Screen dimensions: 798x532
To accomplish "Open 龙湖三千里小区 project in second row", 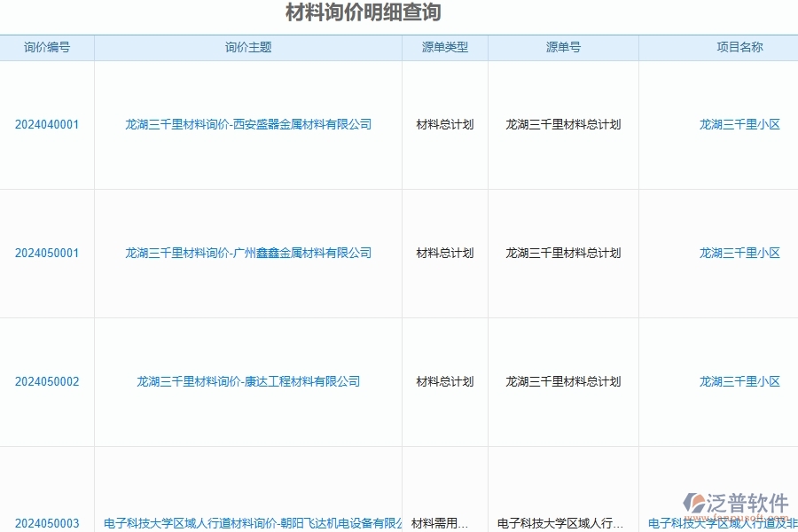I will tap(739, 253).
